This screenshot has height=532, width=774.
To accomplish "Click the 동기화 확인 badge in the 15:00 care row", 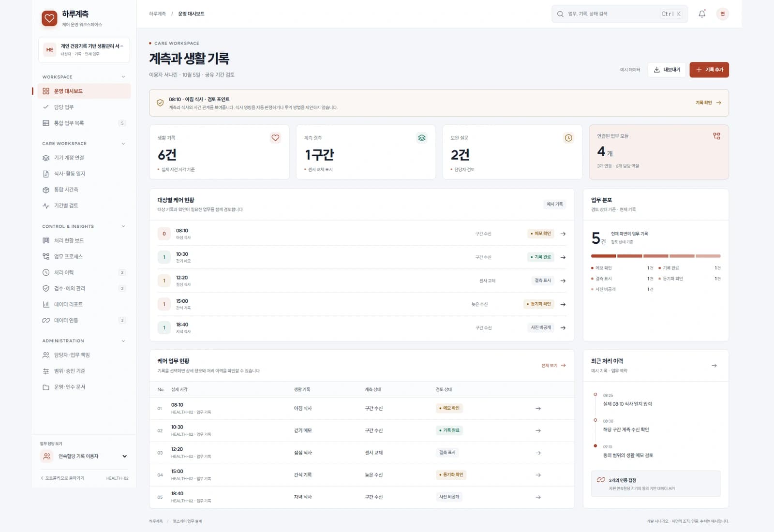I will click(539, 304).
